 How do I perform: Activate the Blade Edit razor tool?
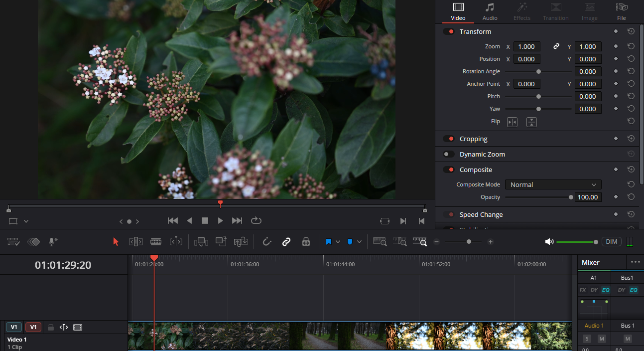click(x=156, y=241)
